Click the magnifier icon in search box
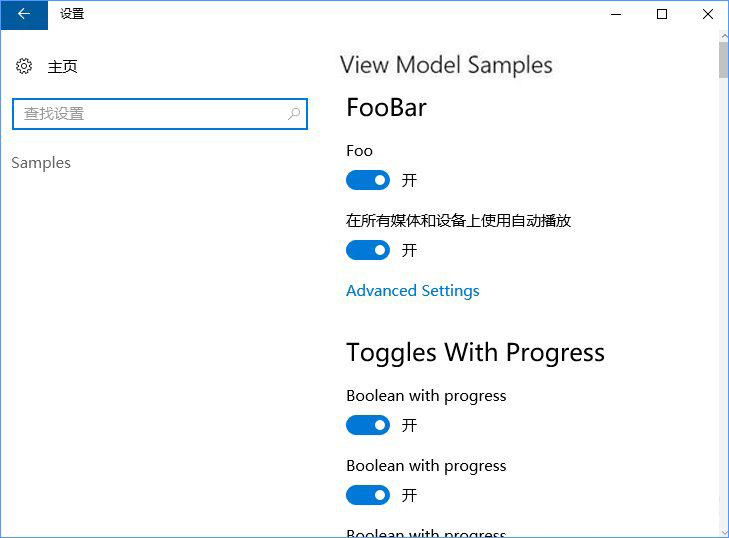729x538 pixels. (294, 114)
